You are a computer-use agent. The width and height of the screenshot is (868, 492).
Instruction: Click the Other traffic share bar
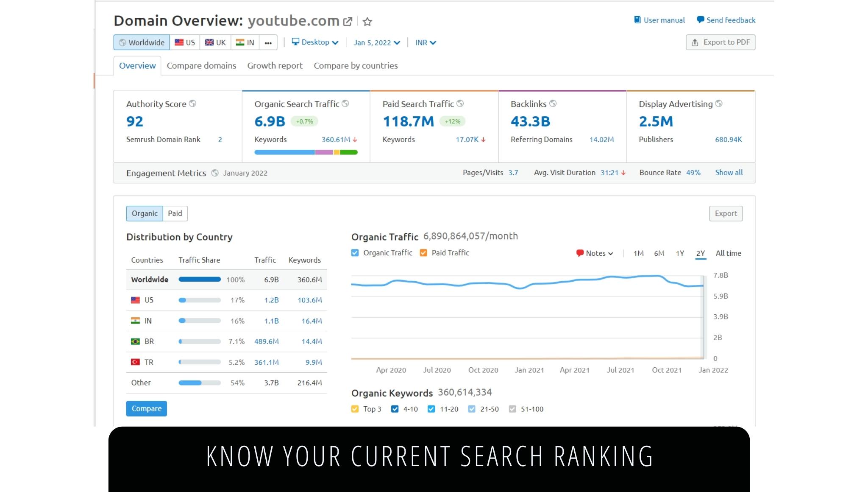(200, 383)
